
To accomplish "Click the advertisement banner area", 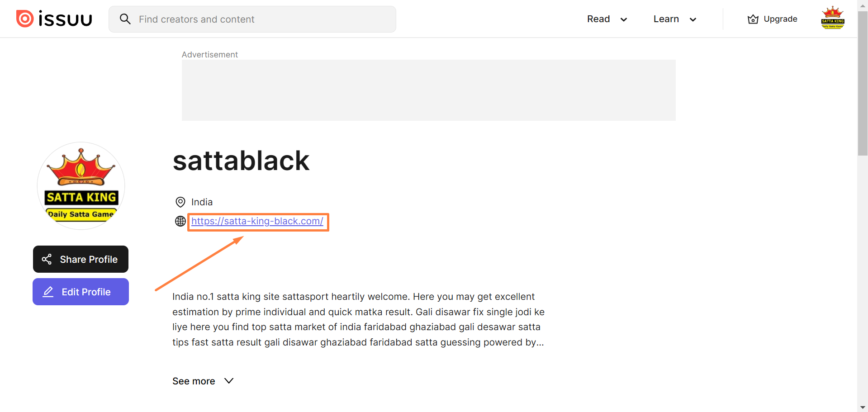I will click(x=428, y=90).
